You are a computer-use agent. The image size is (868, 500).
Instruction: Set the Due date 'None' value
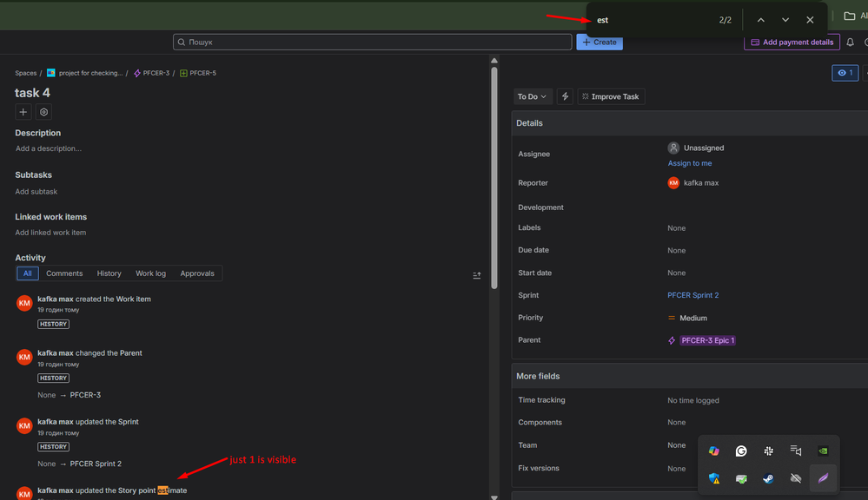pos(677,251)
